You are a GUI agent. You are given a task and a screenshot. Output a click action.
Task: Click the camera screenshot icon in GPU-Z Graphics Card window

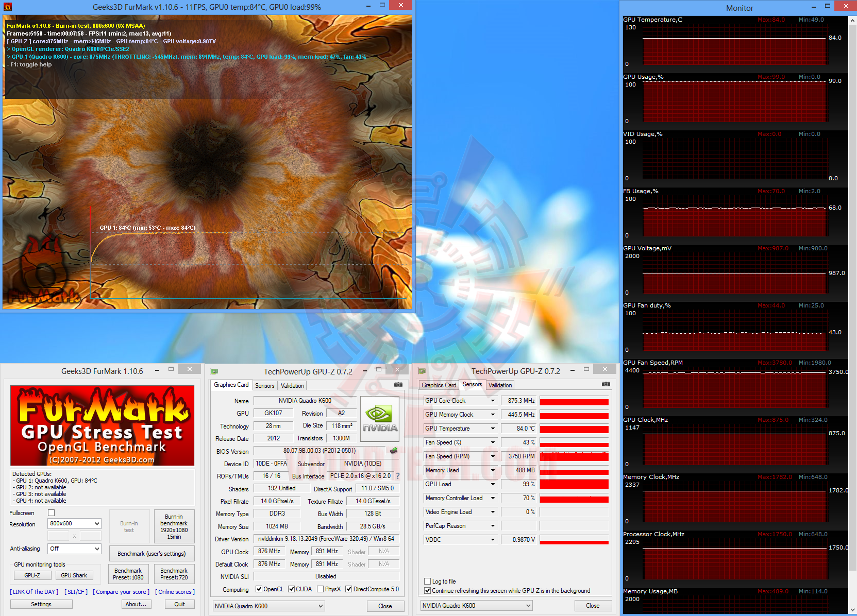click(398, 384)
